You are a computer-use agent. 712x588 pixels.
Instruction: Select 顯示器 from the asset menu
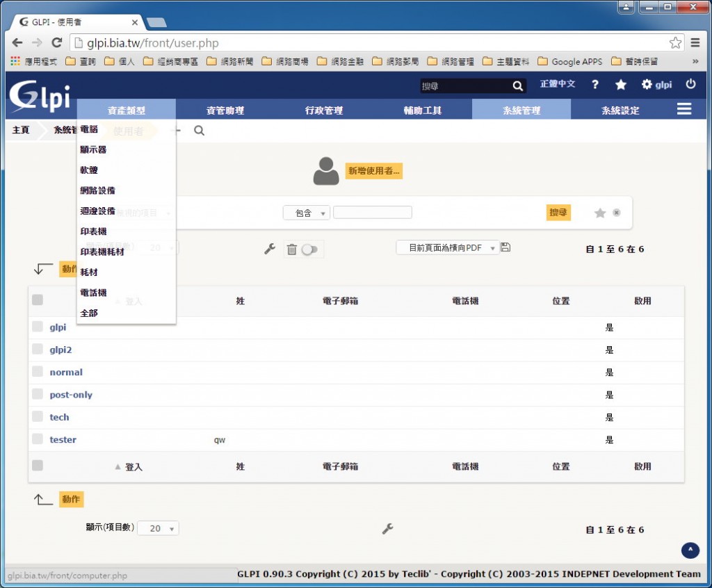(x=93, y=150)
